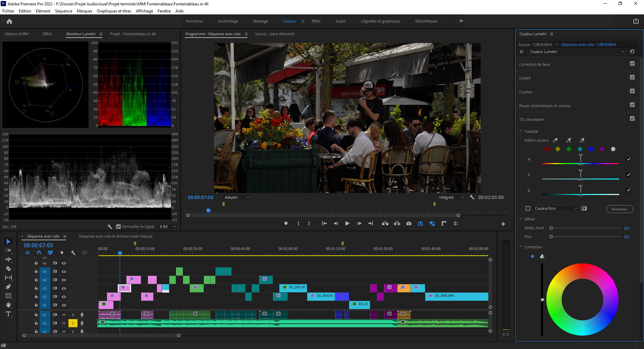Select the Hand tool
644x349 pixels.
point(8,305)
